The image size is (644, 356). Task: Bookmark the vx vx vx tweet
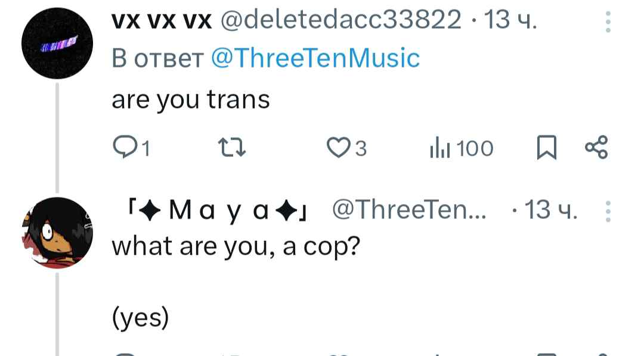[x=545, y=148]
